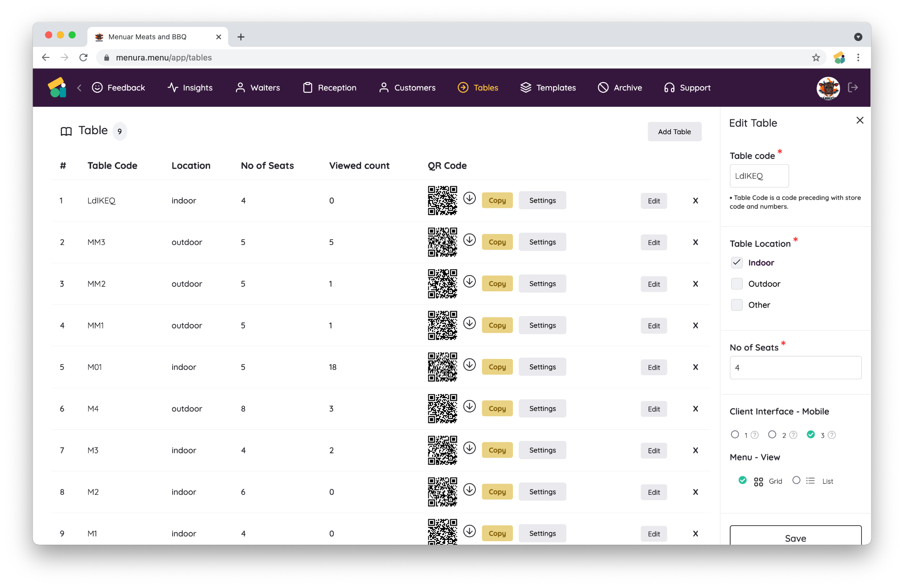
Task: Click help icon next to interface option 3
Action: click(832, 435)
